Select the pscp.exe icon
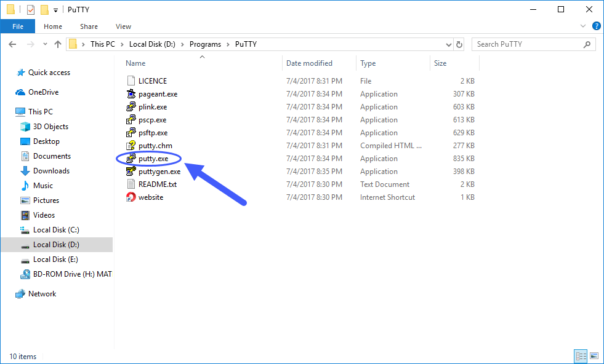Viewport: 604px width, 364px height. pos(131,120)
